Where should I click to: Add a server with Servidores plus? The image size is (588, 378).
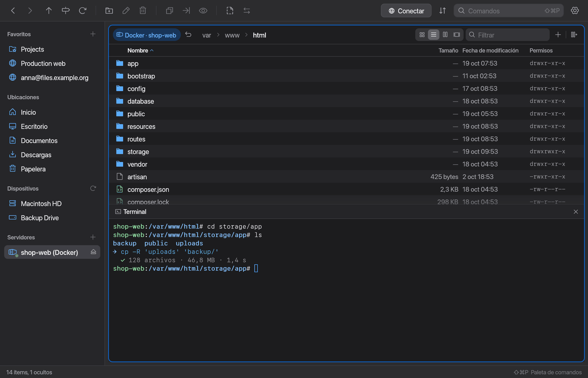93,237
